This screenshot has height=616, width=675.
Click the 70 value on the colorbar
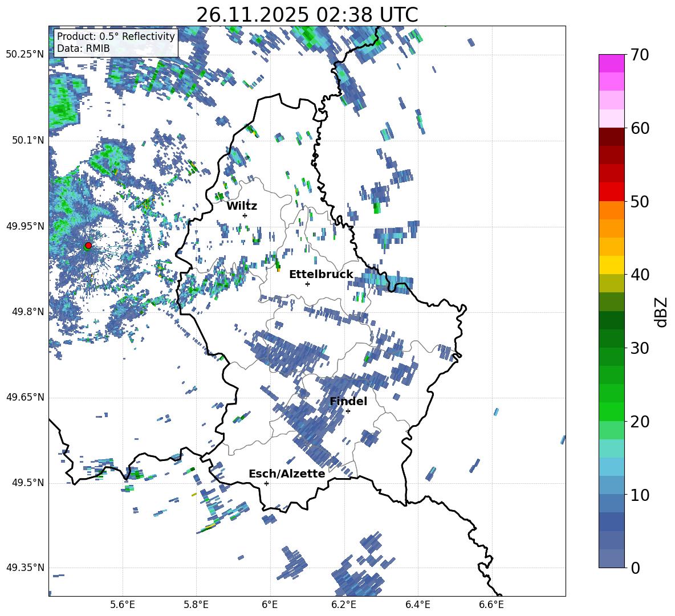640,55
